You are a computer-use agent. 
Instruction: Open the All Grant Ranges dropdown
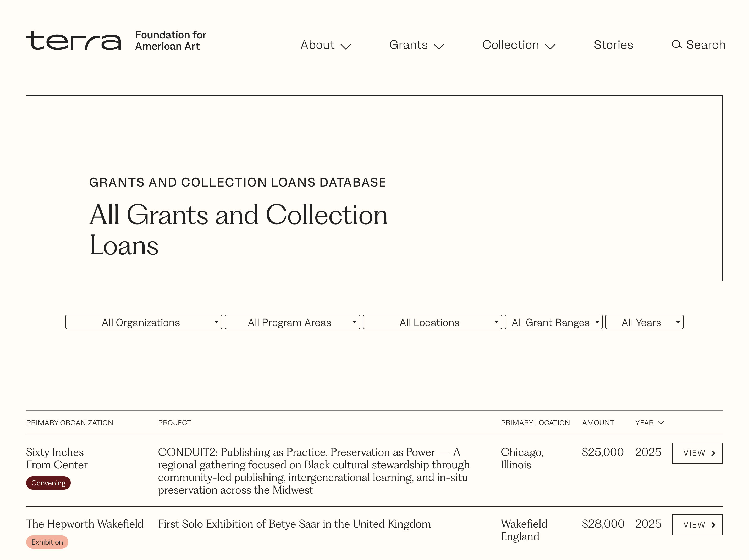553,322
